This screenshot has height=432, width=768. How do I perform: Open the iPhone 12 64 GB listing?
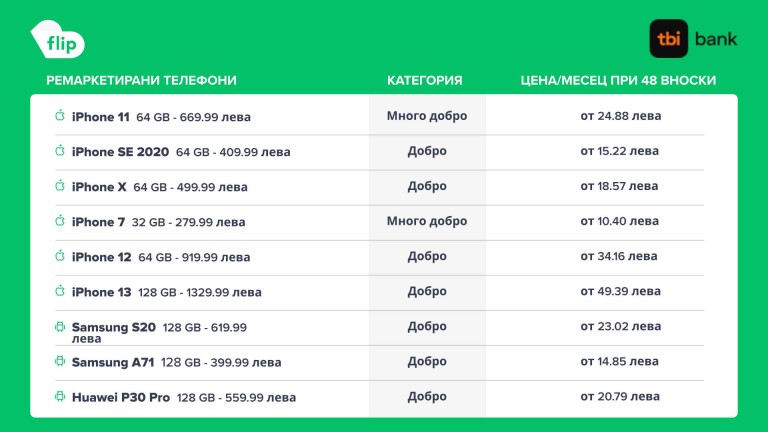[161, 257]
